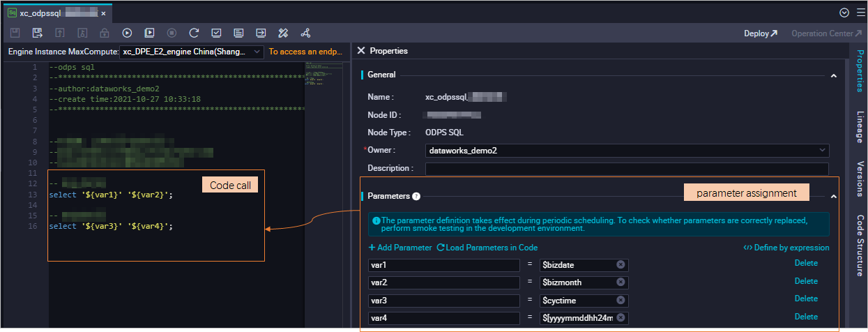The height and width of the screenshot is (332, 868).
Task: Stop the running task
Action: click(x=172, y=33)
